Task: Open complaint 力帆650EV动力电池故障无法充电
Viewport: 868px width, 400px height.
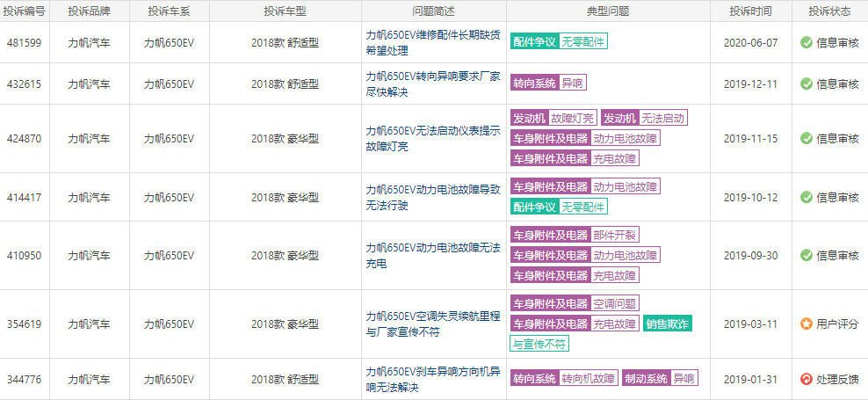Action: pos(433,256)
